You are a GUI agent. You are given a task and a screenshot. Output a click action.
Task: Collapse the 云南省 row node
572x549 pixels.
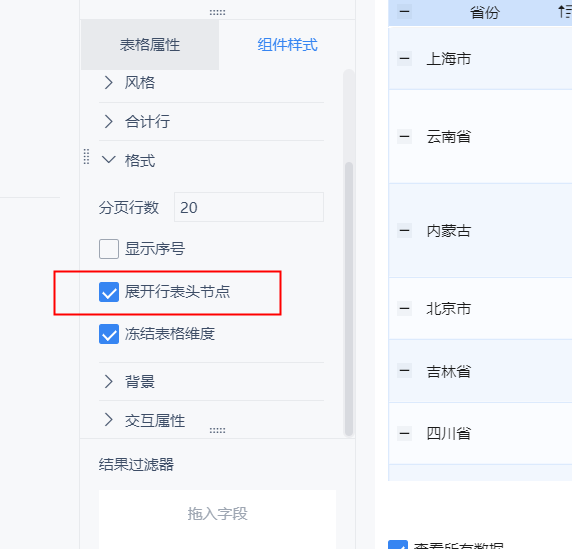point(404,137)
